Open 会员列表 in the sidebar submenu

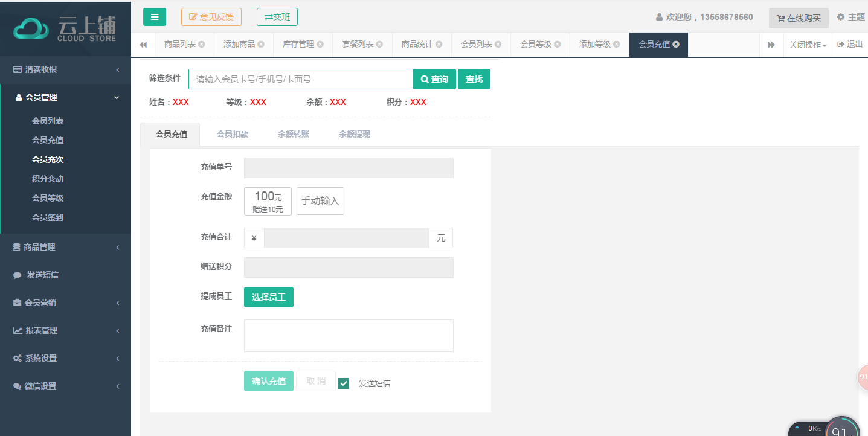pyautogui.click(x=48, y=121)
